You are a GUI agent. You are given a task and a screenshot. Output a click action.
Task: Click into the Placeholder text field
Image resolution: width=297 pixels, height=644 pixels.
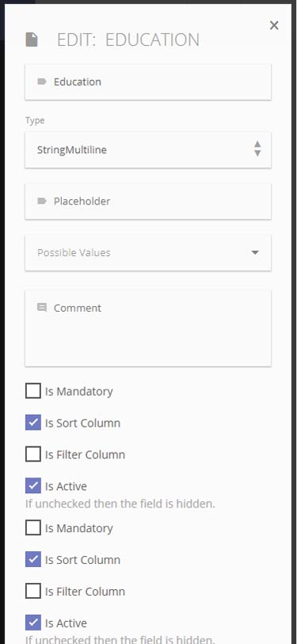(148, 201)
